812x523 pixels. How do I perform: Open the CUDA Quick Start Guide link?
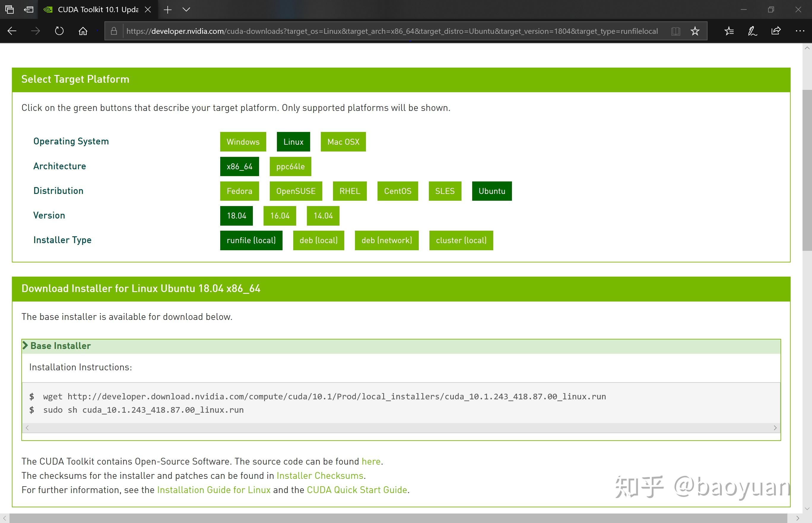click(x=356, y=490)
